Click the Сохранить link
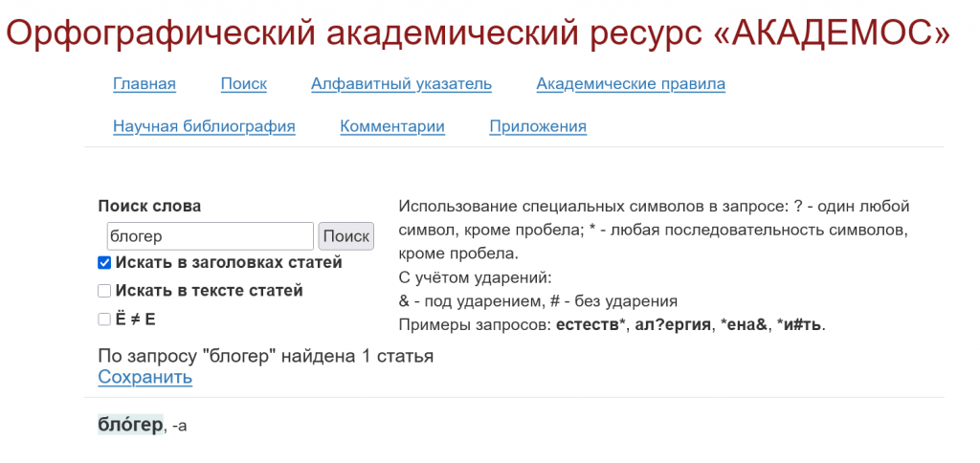This screenshot has width=980, height=463. tap(145, 377)
